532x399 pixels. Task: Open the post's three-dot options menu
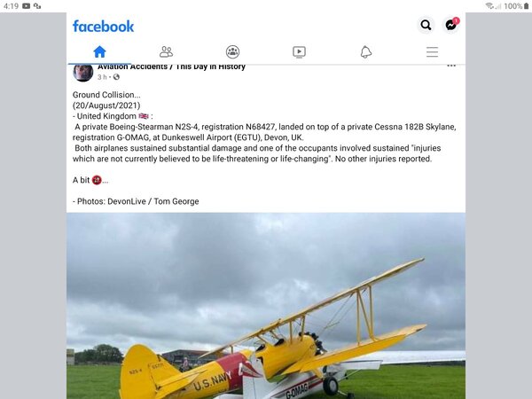pyautogui.click(x=451, y=66)
